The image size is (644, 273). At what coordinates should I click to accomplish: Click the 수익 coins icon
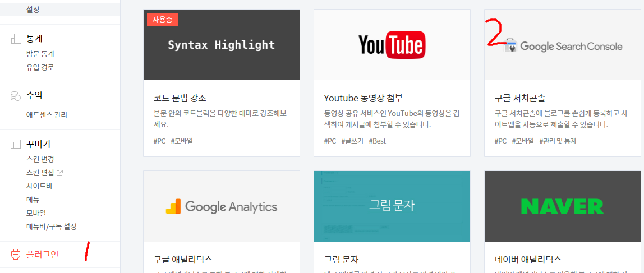[x=15, y=96]
